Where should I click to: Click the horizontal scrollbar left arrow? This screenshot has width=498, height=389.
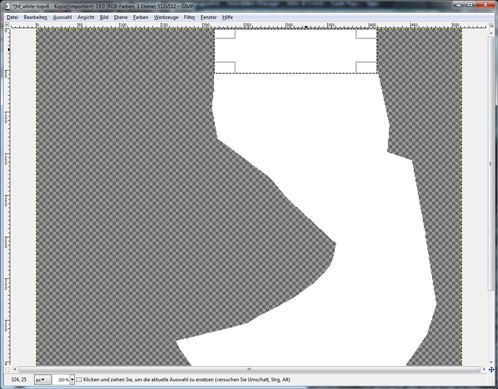pyautogui.click(x=15, y=369)
